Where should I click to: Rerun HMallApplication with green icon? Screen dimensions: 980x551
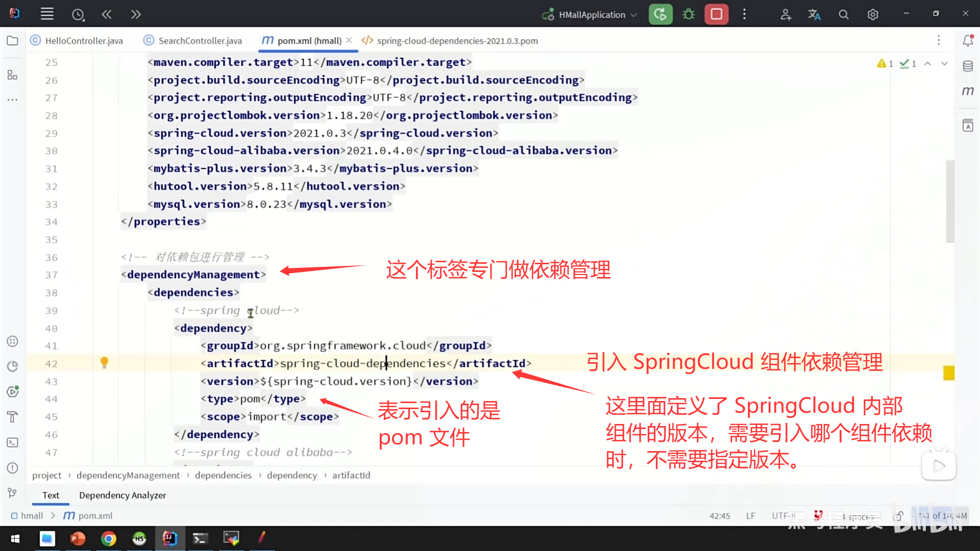pos(660,14)
